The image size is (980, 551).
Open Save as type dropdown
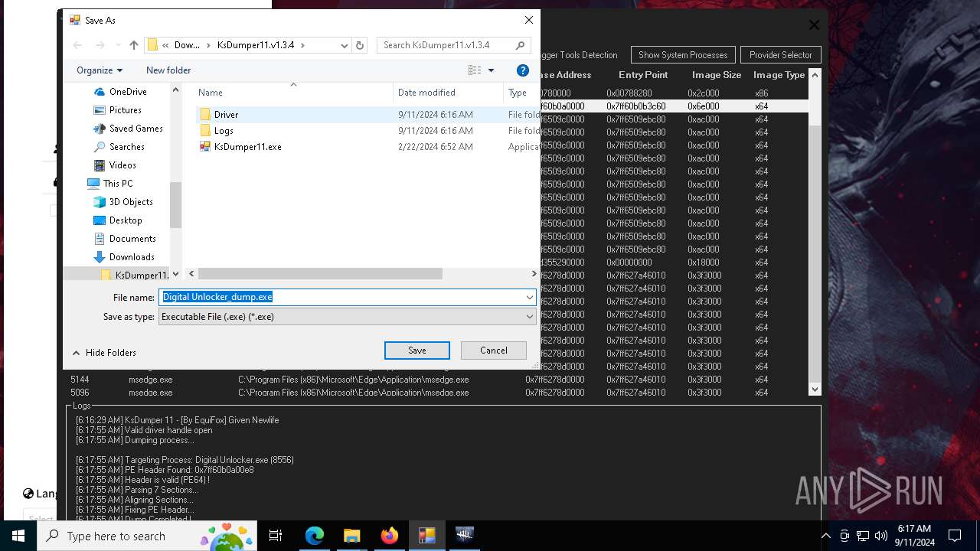pyautogui.click(x=529, y=317)
